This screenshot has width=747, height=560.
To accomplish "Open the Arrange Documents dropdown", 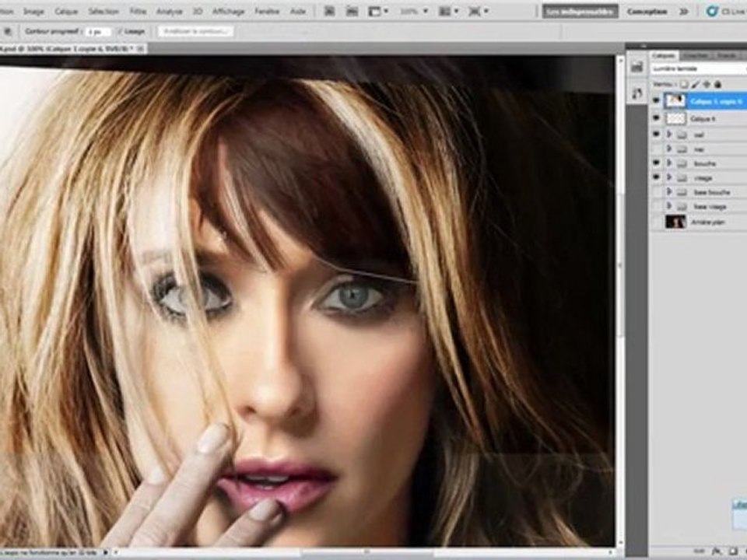I will [x=448, y=11].
